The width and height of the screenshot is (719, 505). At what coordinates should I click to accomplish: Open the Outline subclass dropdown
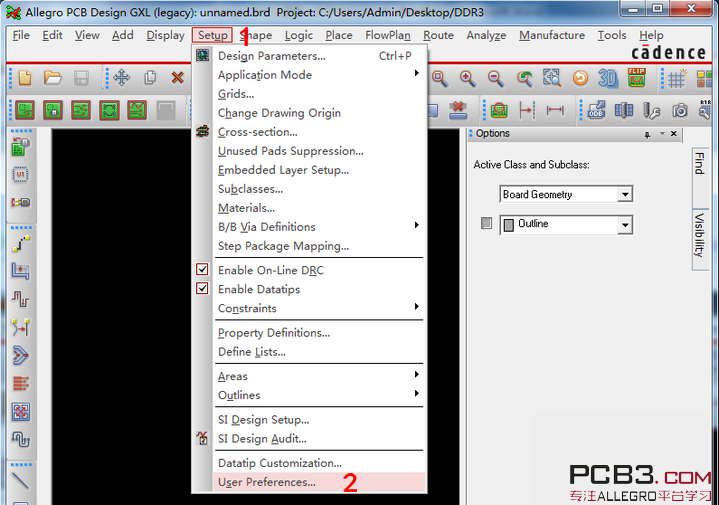[625, 225]
